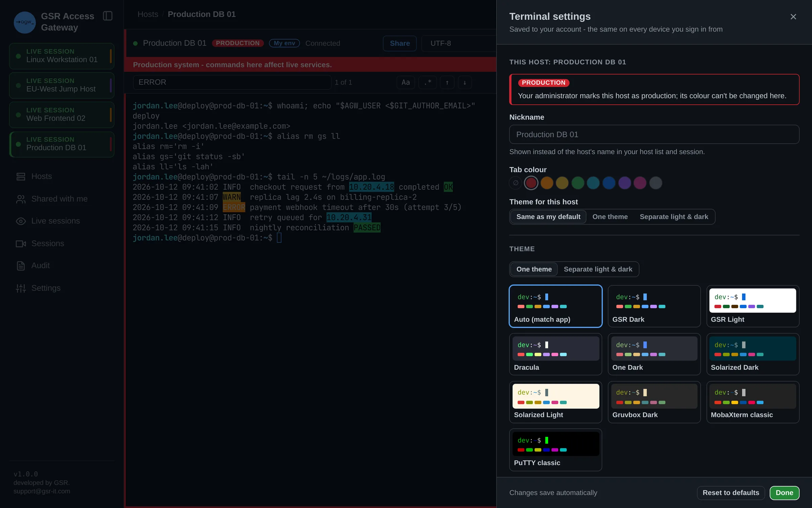Open Shared with me in the sidebar
The height and width of the screenshot is (508, 812).
coord(62,199)
